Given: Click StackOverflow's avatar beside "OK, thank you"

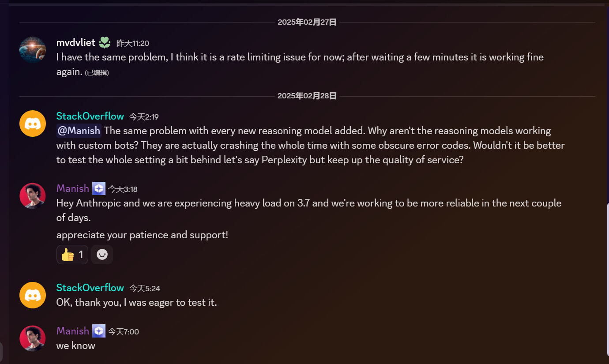Looking at the screenshot, I should [33, 295].
